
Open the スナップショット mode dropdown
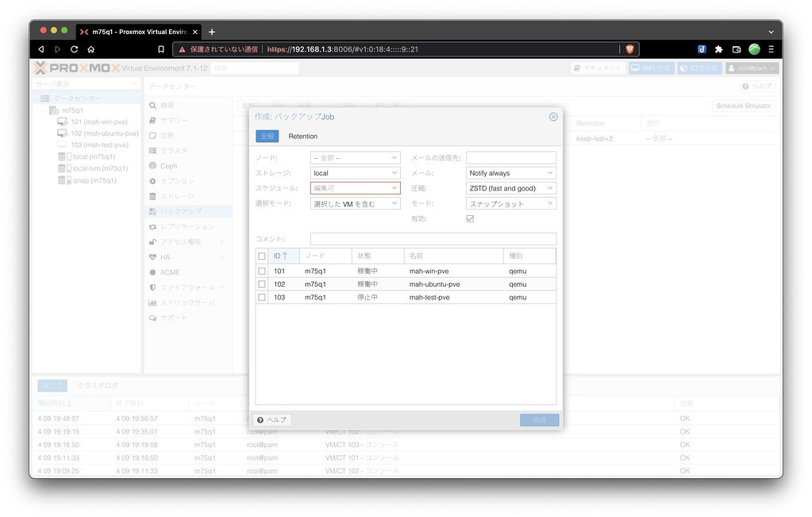[511, 203]
